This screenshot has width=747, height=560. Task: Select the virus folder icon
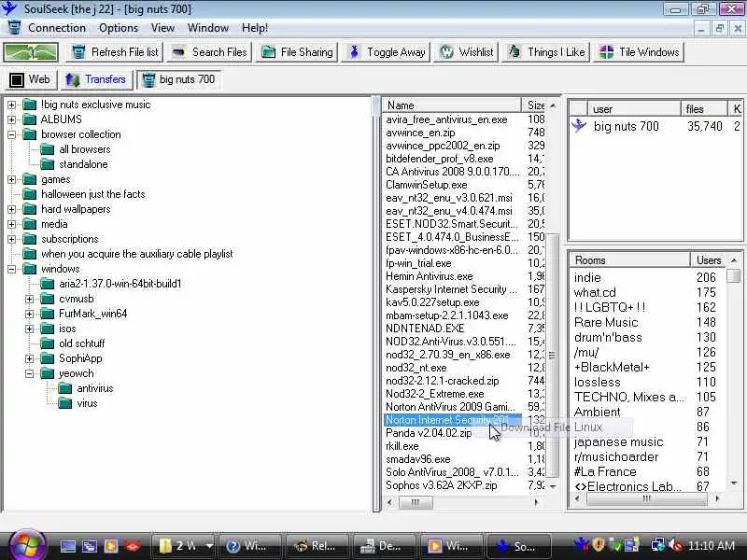pyautogui.click(x=64, y=403)
